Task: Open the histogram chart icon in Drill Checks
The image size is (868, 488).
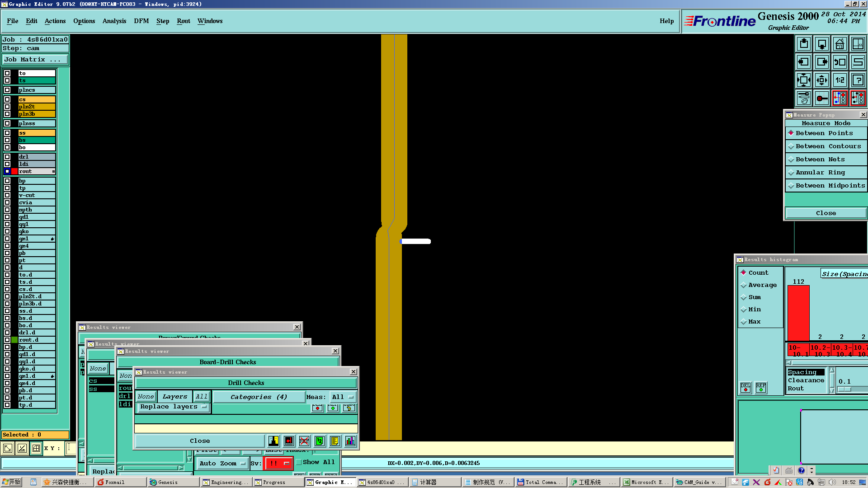Action: (350, 441)
